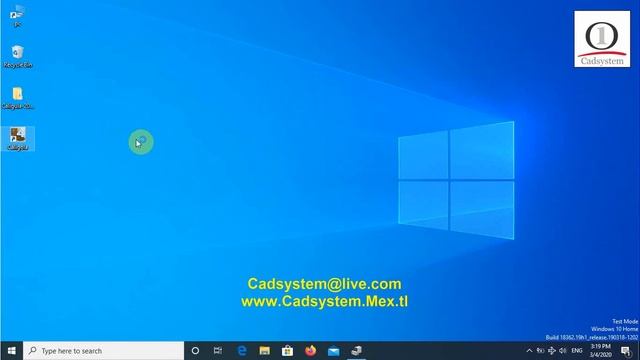Launch Microsoft Edge from the taskbar
This screenshot has width=640, height=360.
point(242,351)
